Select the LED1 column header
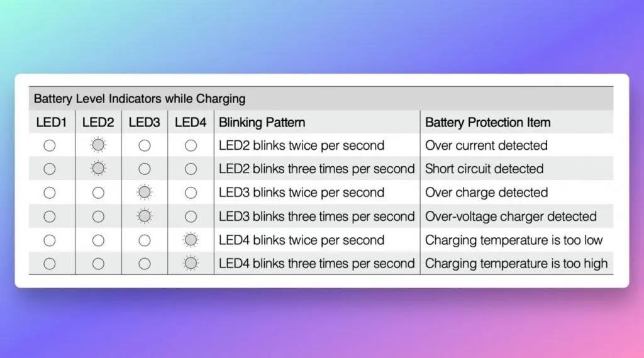Viewport: 644px width, 358px height. [52, 123]
